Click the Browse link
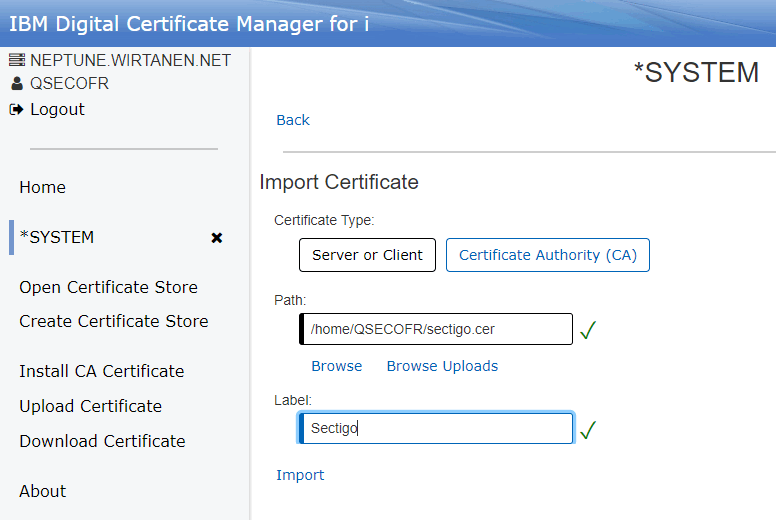 337,366
